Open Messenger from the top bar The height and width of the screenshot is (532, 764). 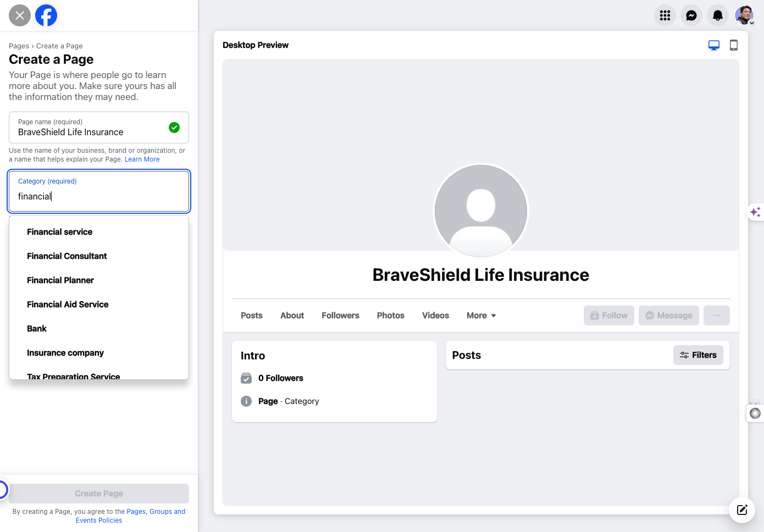coord(691,15)
